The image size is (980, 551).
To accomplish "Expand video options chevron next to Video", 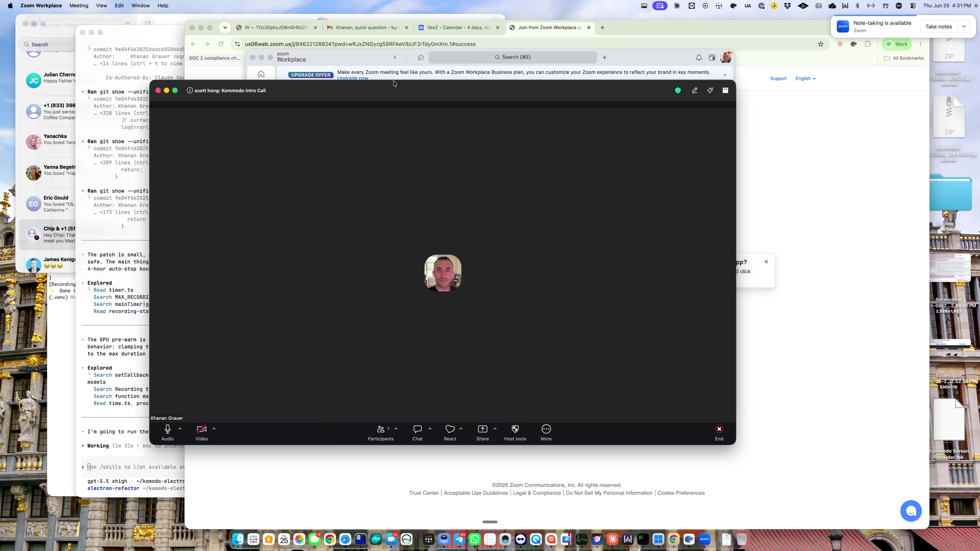I will point(214,429).
